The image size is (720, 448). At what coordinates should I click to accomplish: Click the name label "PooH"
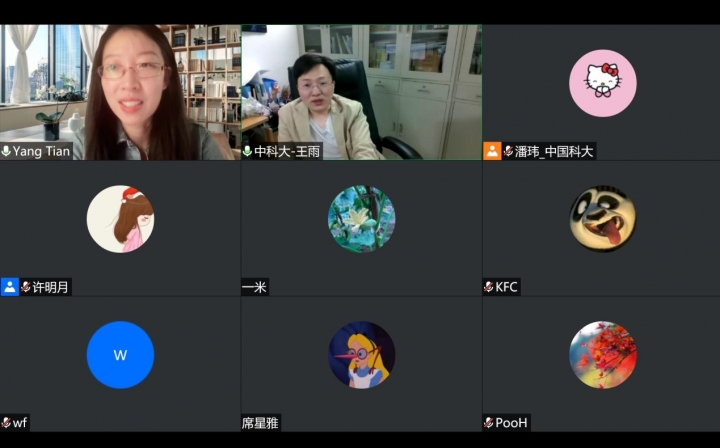pos(512,423)
